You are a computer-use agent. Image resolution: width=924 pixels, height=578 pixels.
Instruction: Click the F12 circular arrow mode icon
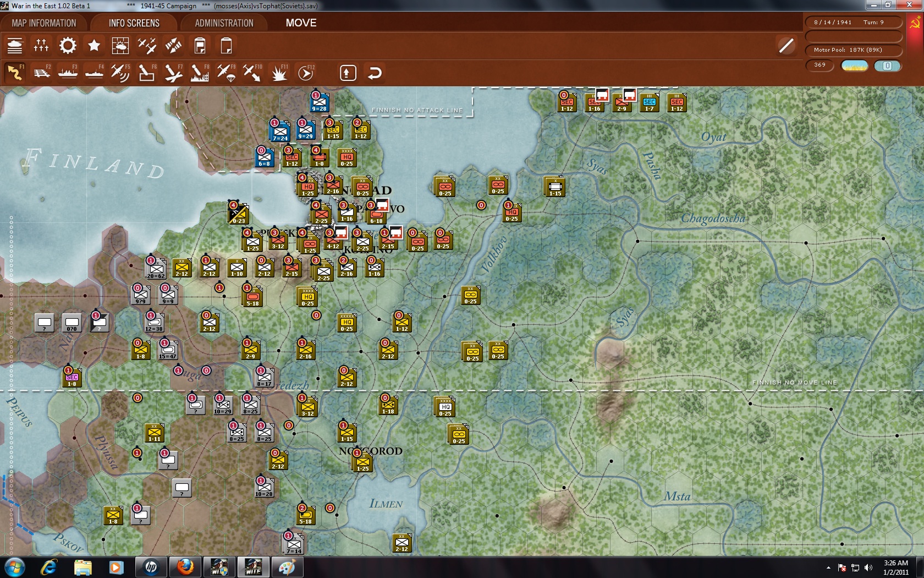pos(305,72)
